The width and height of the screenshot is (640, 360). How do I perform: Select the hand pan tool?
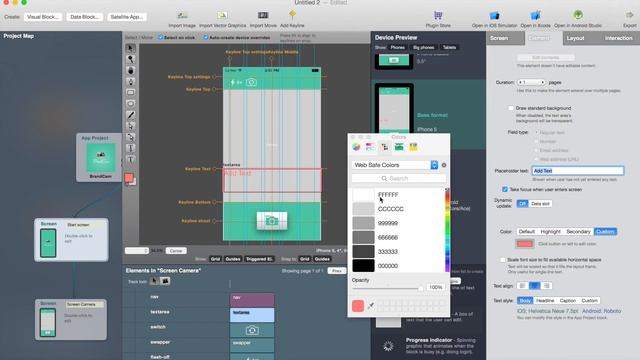(131, 71)
